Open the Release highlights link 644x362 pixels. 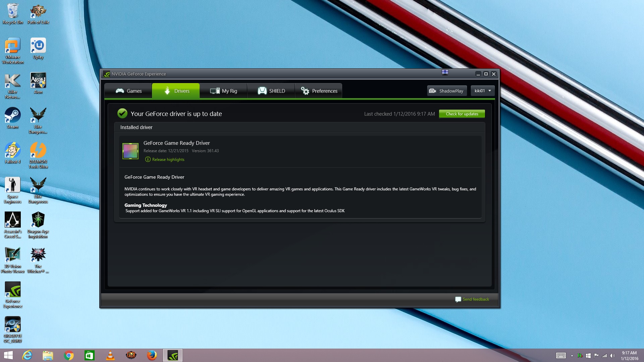[165, 160]
